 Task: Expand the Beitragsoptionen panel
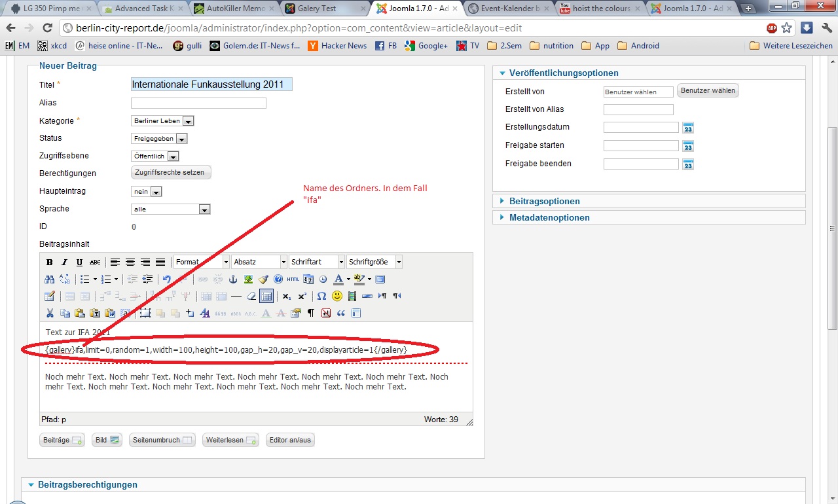click(x=544, y=201)
